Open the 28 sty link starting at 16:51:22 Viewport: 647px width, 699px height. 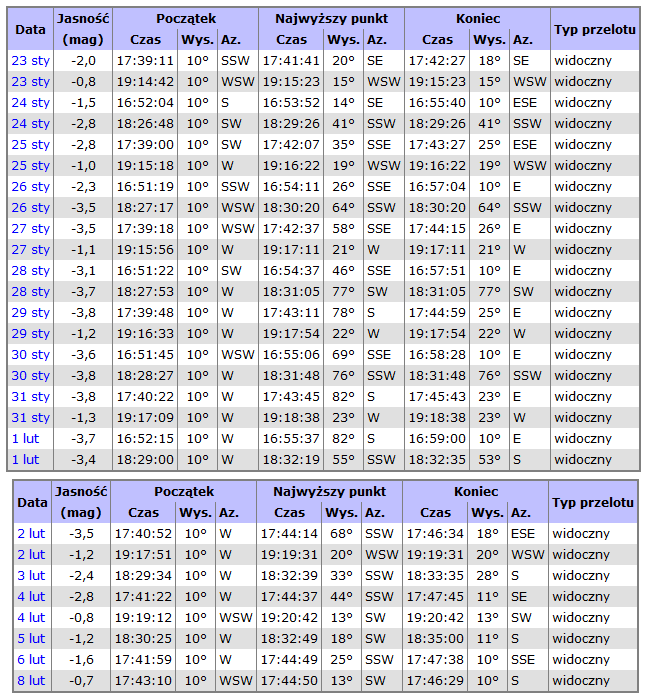[x=30, y=270]
